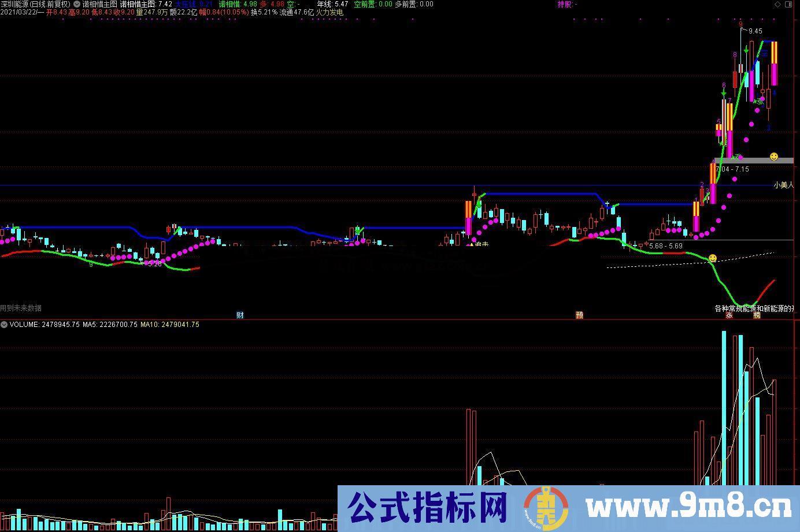
Task: Click the split-panel icon at the top-right
Action: [788, 4]
